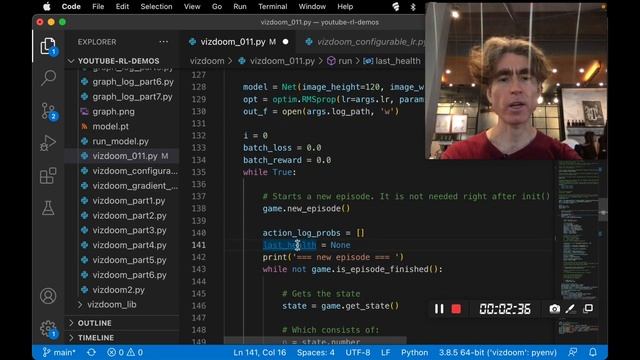Pause the screen recording
The height and width of the screenshot is (360, 640).
(439, 309)
